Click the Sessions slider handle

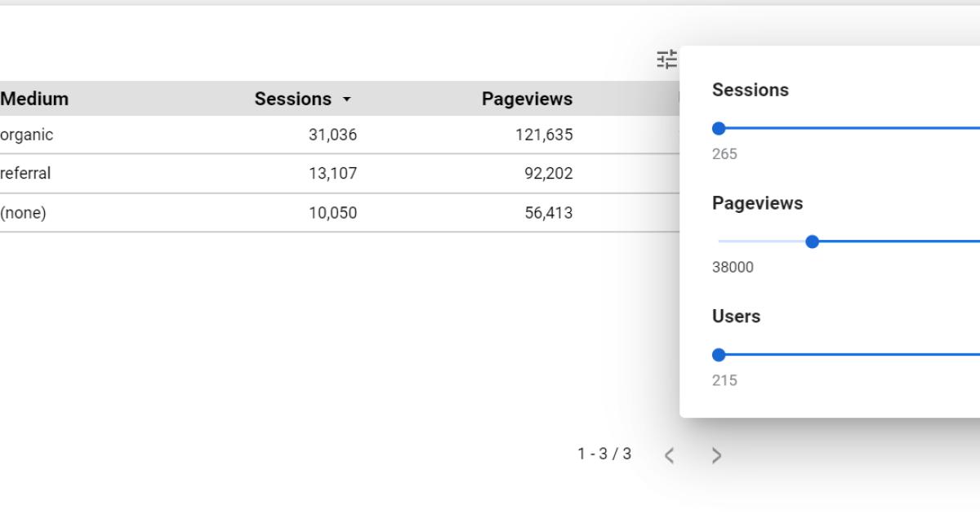719,128
